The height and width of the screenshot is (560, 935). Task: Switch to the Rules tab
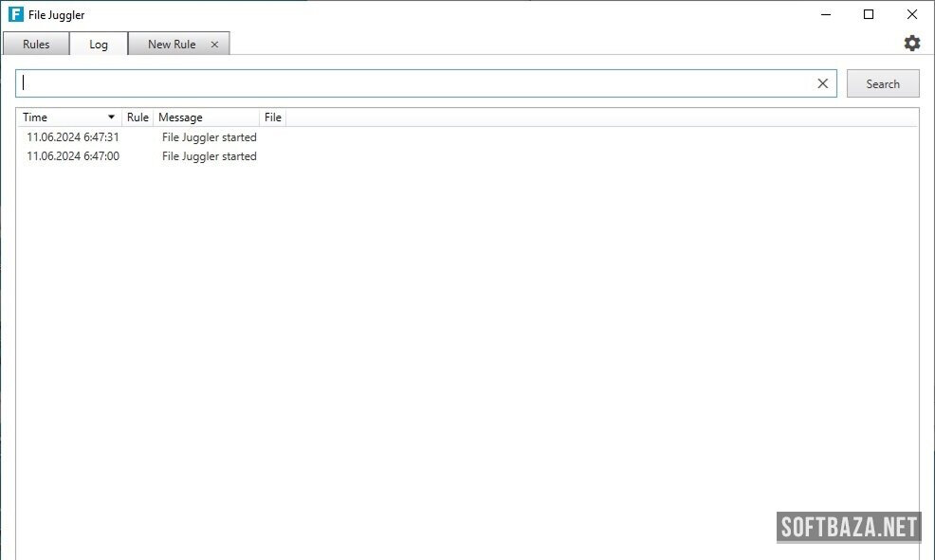point(36,45)
